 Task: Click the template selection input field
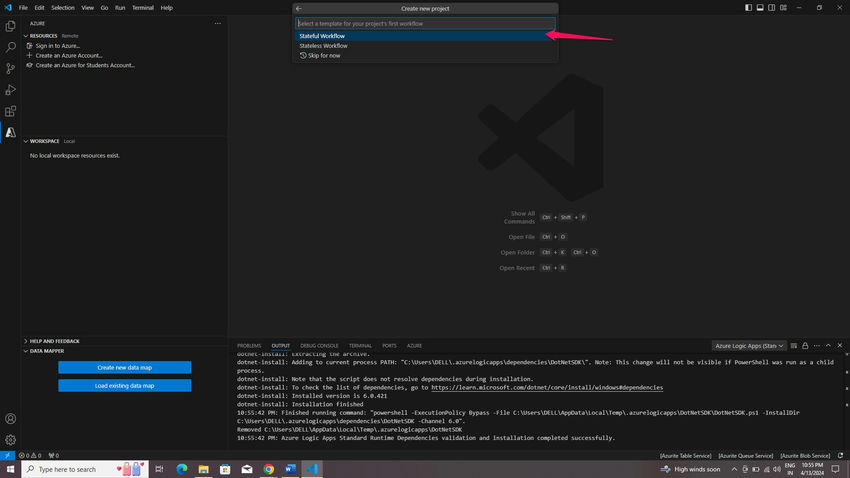click(x=425, y=23)
